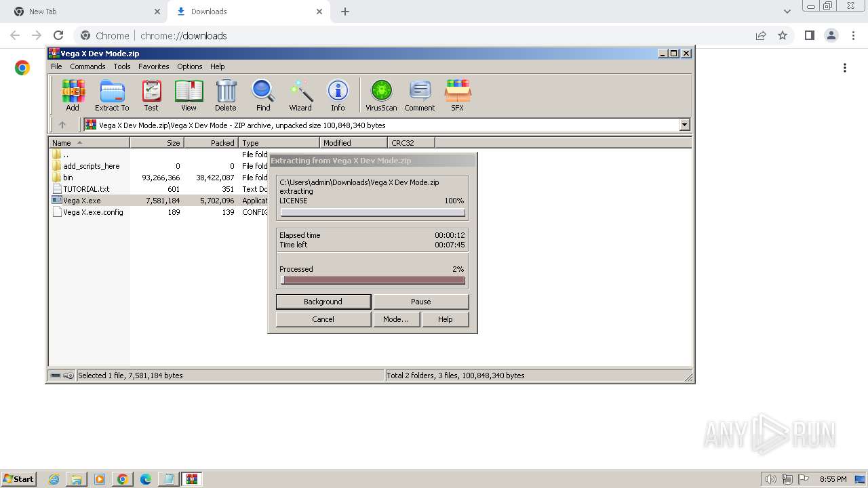
Task: Sort by Packed column header
Action: point(211,143)
